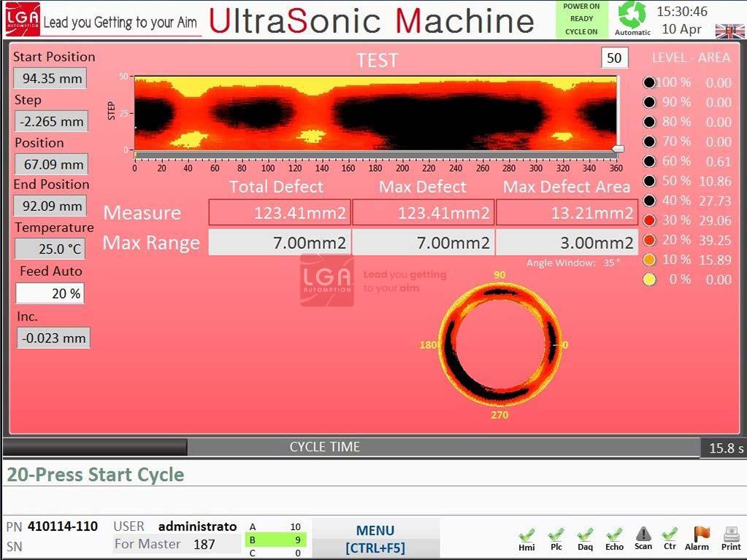Click the Position 67.09 mm field

tap(51, 164)
